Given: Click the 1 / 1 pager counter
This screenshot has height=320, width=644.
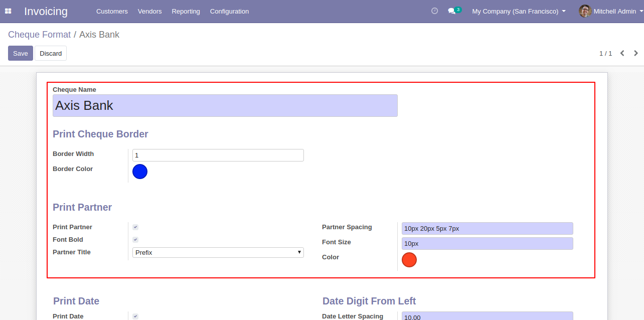Looking at the screenshot, I should point(605,53).
